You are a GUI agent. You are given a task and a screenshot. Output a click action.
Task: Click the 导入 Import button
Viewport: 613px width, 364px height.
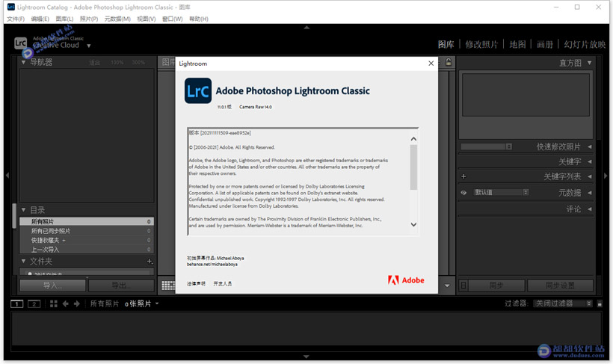point(52,286)
